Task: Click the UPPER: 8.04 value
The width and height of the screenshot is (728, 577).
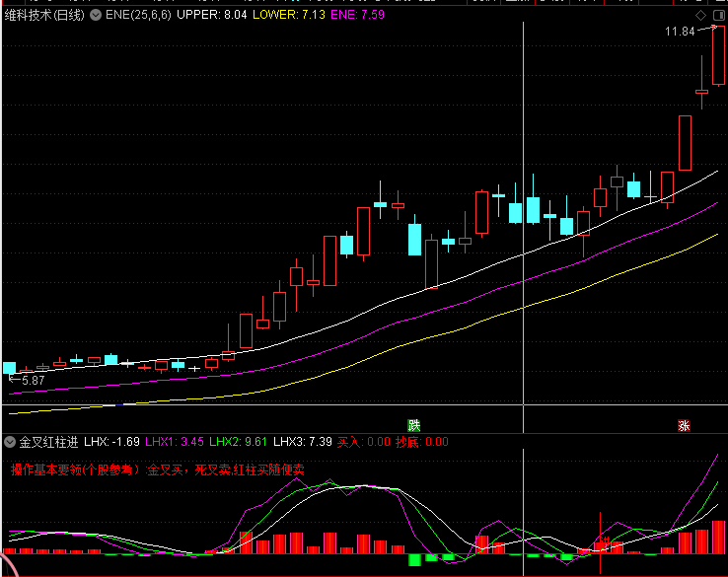Action: (x=212, y=15)
